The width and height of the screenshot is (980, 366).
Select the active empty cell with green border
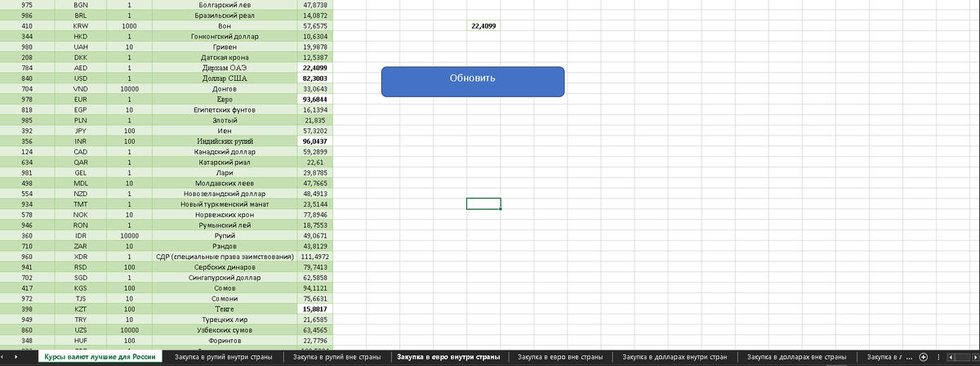coord(483,203)
